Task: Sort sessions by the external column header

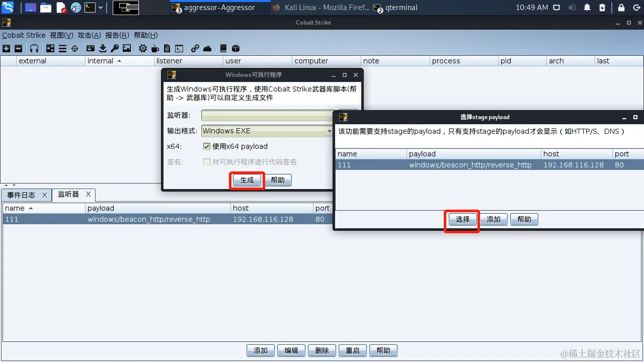Action: [51, 61]
